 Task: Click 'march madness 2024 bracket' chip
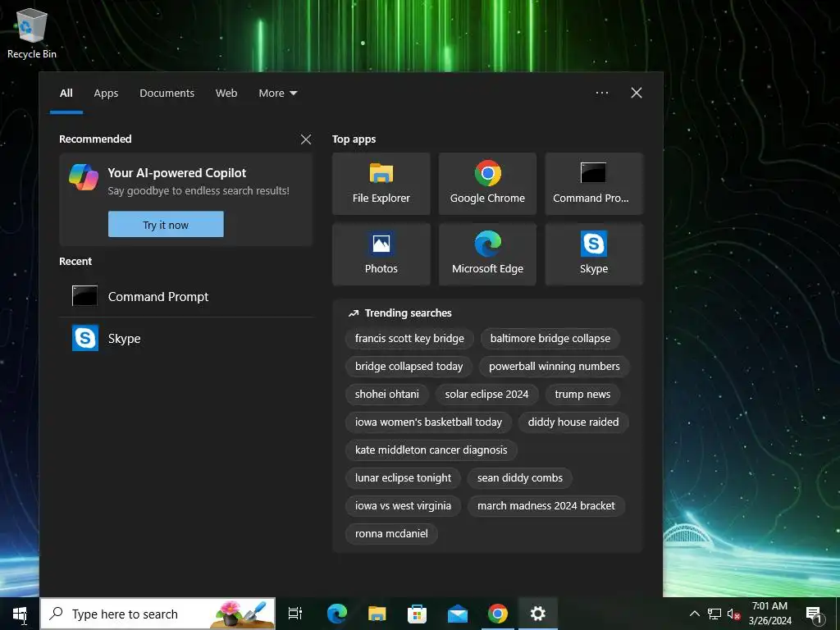[x=546, y=505]
